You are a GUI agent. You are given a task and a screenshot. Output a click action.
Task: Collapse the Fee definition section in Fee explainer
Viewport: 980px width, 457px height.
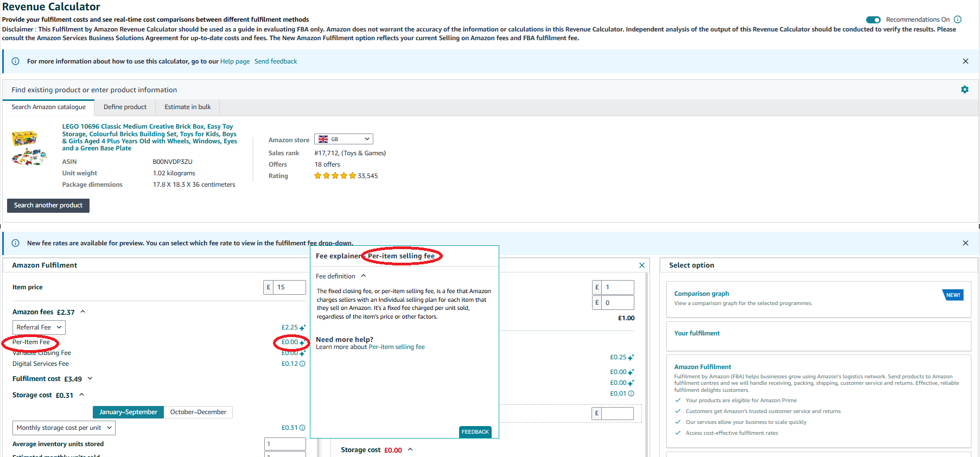[x=364, y=276]
